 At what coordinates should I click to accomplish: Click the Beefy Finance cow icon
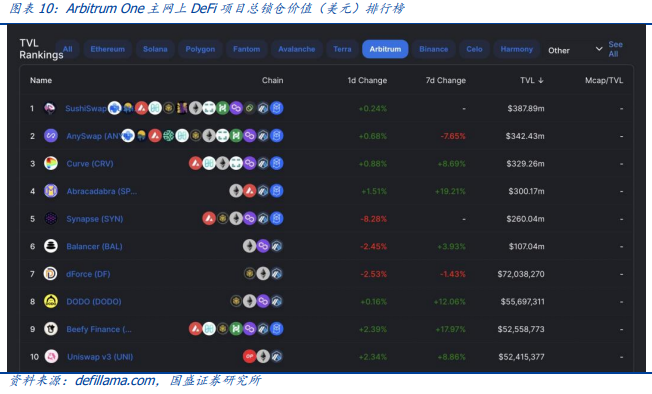(51, 329)
